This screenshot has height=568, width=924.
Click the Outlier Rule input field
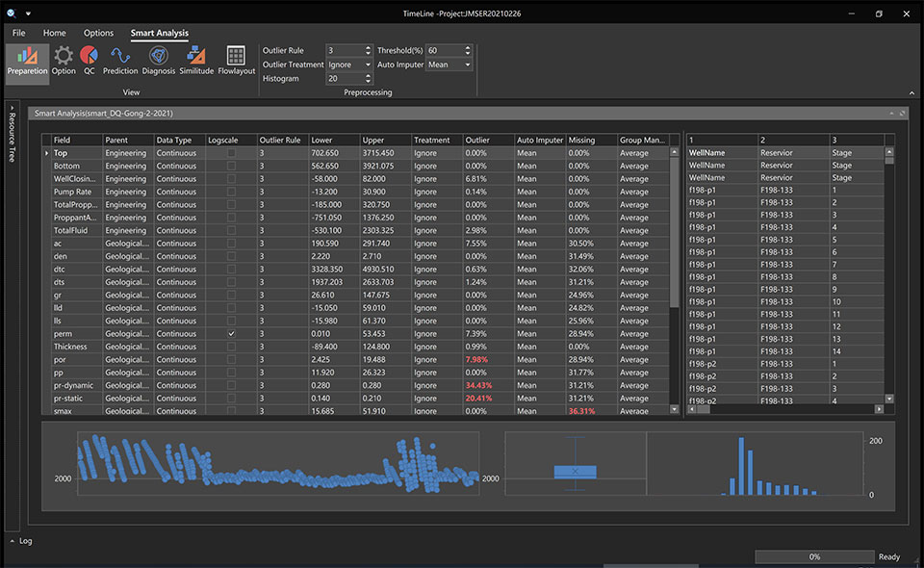346,51
